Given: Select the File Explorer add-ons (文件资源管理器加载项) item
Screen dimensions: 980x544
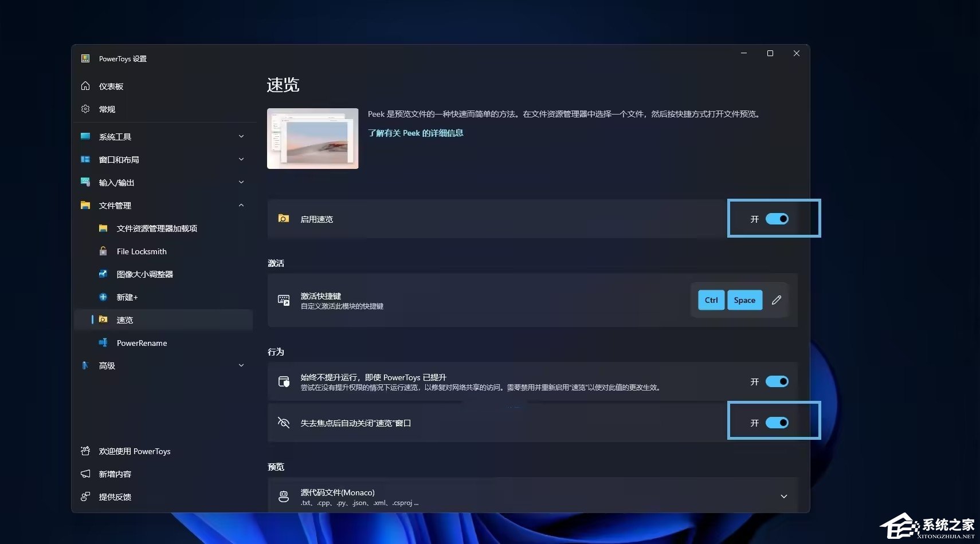Looking at the screenshot, I should click(x=163, y=228).
